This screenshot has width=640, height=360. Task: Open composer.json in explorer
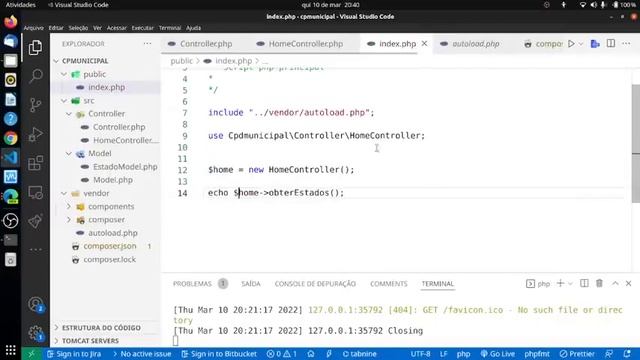tap(110, 246)
